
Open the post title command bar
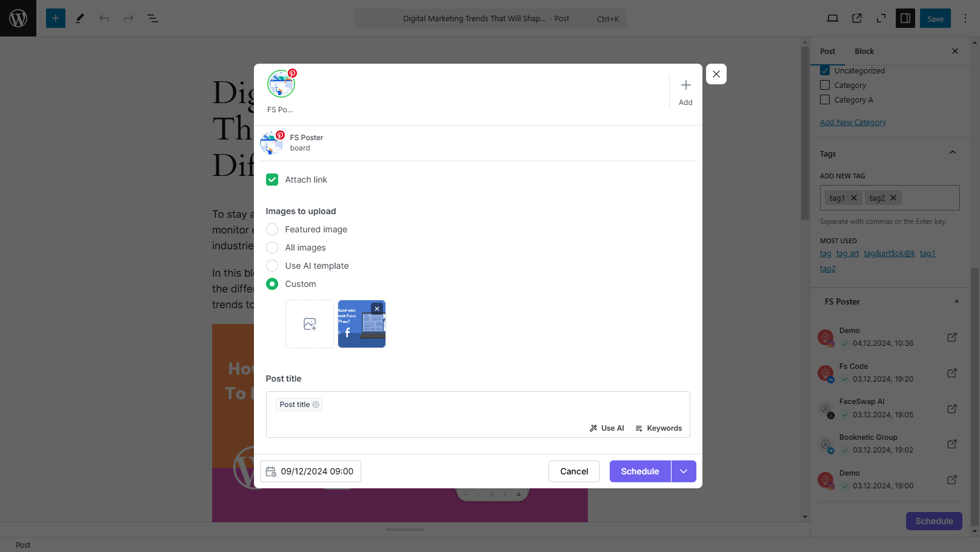coord(490,18)
